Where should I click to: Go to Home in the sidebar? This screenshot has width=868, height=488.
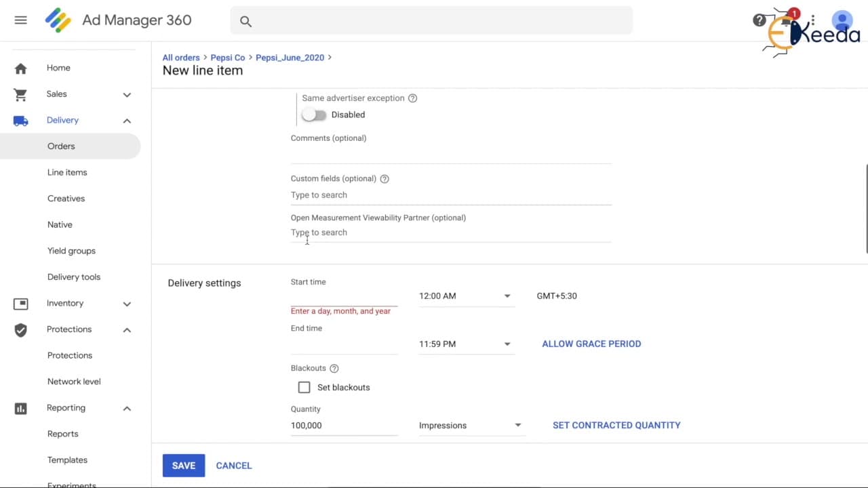(58, 68)
